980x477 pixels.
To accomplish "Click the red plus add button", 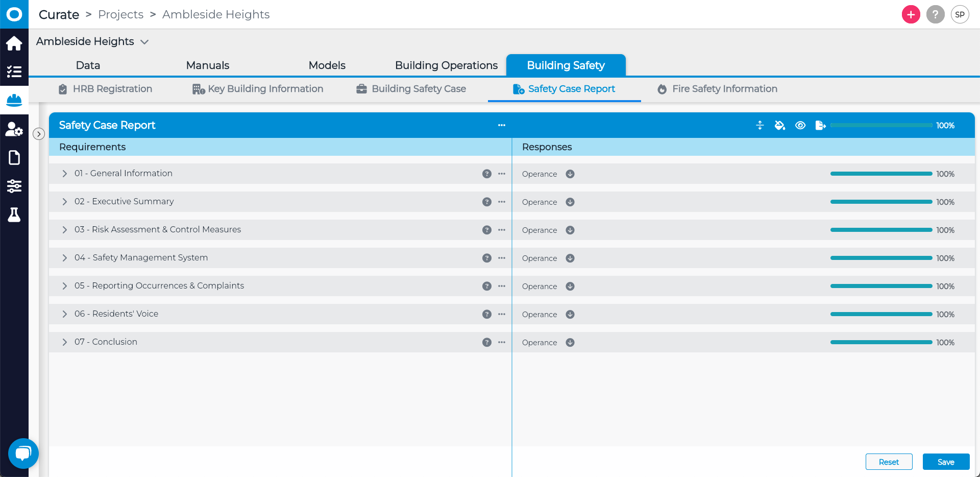I will (911, 14).
